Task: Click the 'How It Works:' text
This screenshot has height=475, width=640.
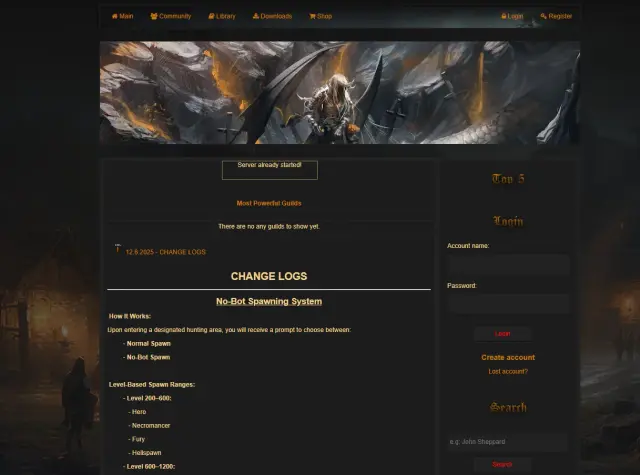Action: (130, 316)
